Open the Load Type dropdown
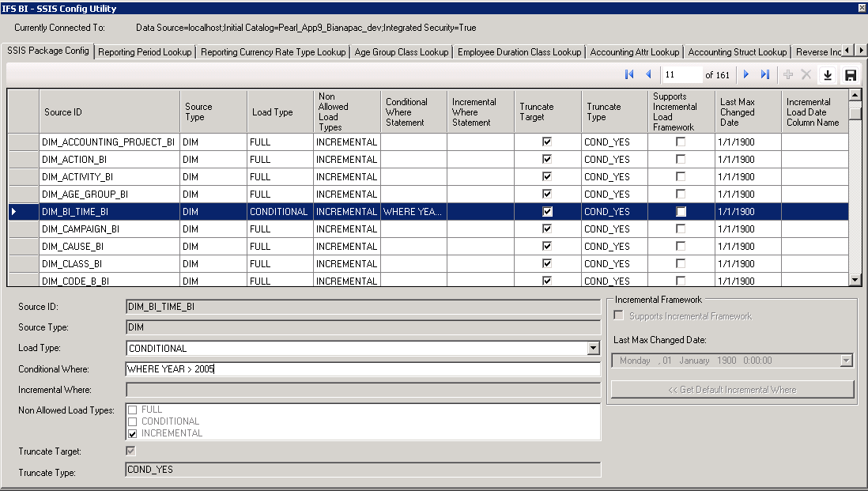The image size is (868, 491). pyautogui.click(x=594, y=348)
